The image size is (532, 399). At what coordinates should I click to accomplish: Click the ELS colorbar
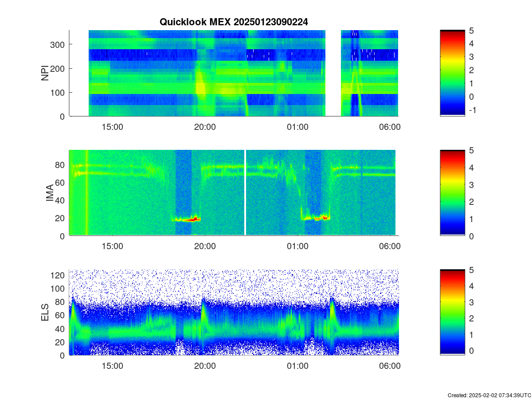pos(452,313)
